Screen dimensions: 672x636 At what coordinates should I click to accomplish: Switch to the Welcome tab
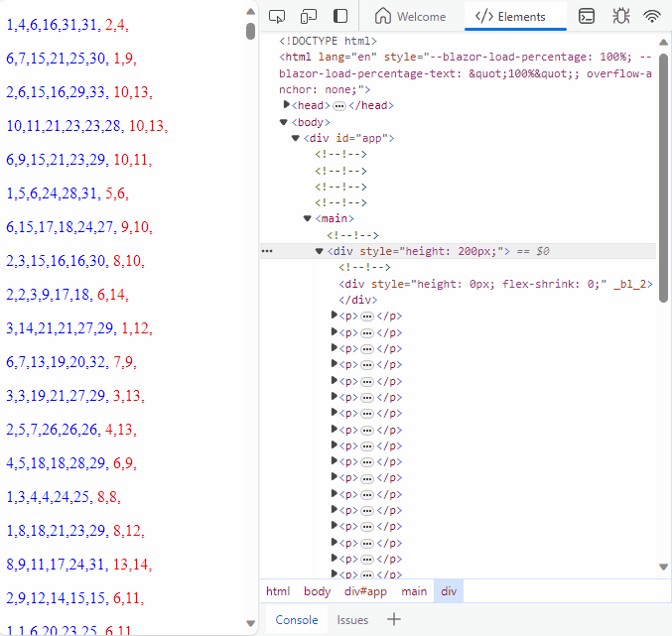click(x=410, y=17)
